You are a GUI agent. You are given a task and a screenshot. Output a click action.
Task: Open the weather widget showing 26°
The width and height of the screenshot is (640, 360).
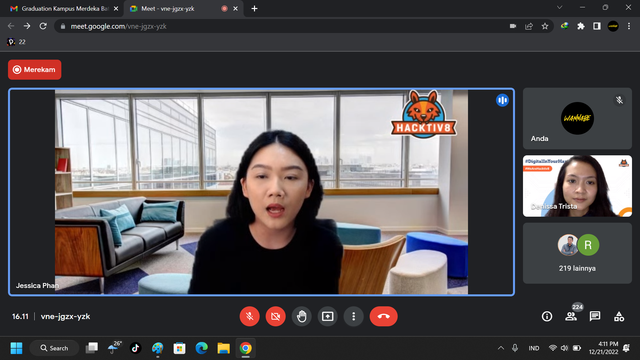pos(114,347)
